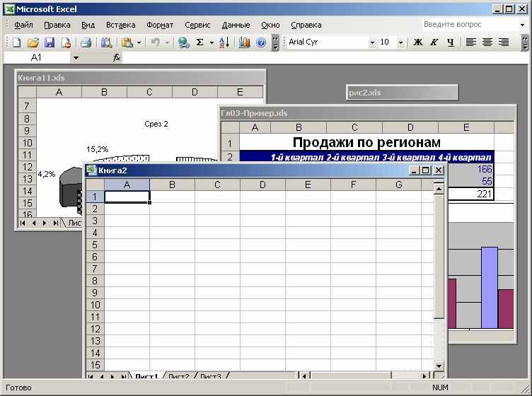The width and height of the screenshot is (532, 396).
Task: Sort ascending with the A-Z icon
Action: coord(224,42)
